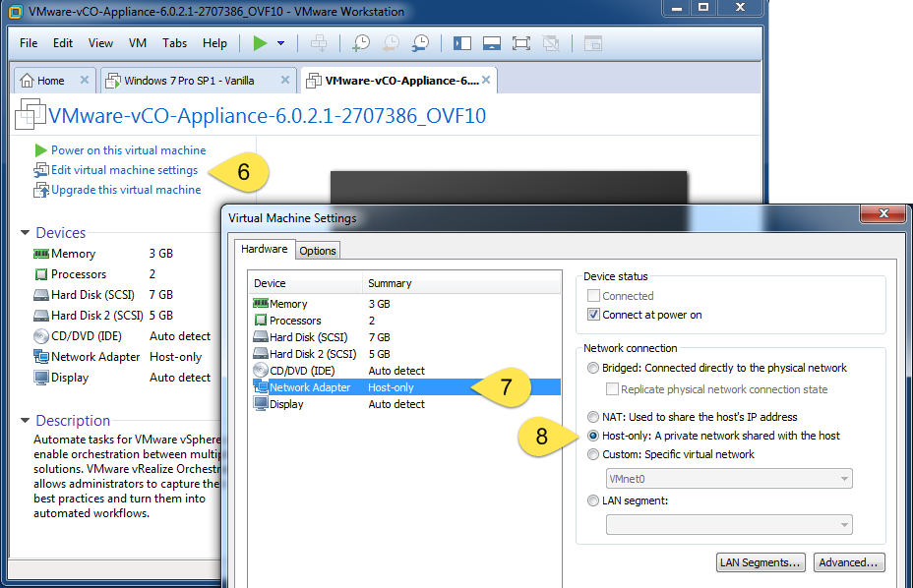Toggle the Connect at power on checkbox
The height and width of the screenshot is (588, 913).
[593, 315]
